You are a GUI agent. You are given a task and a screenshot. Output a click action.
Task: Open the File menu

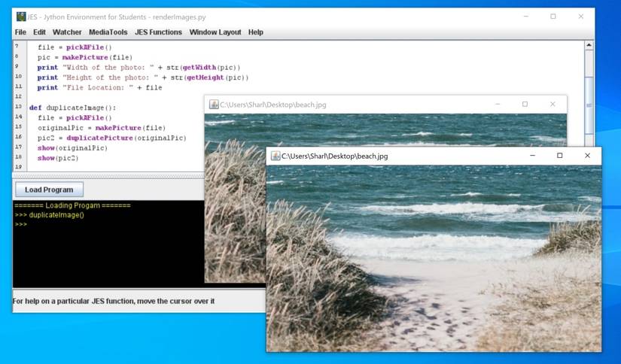[x=20, y=32]
